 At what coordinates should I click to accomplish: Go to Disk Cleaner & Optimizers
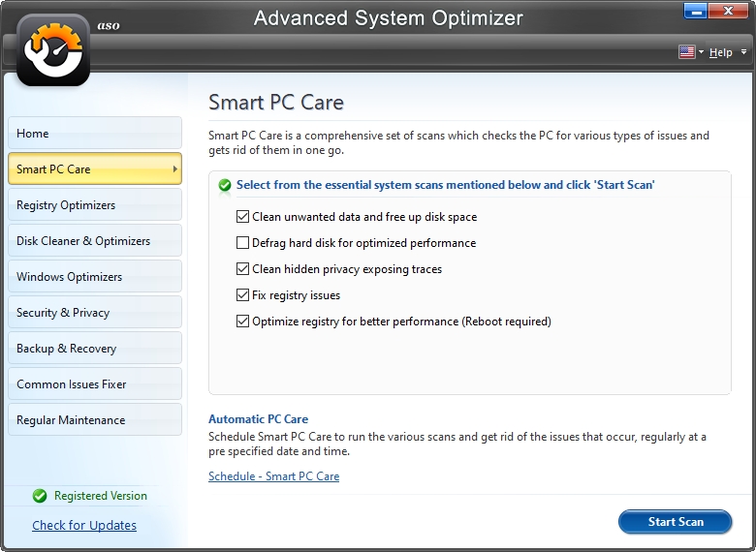pos(95,240)
